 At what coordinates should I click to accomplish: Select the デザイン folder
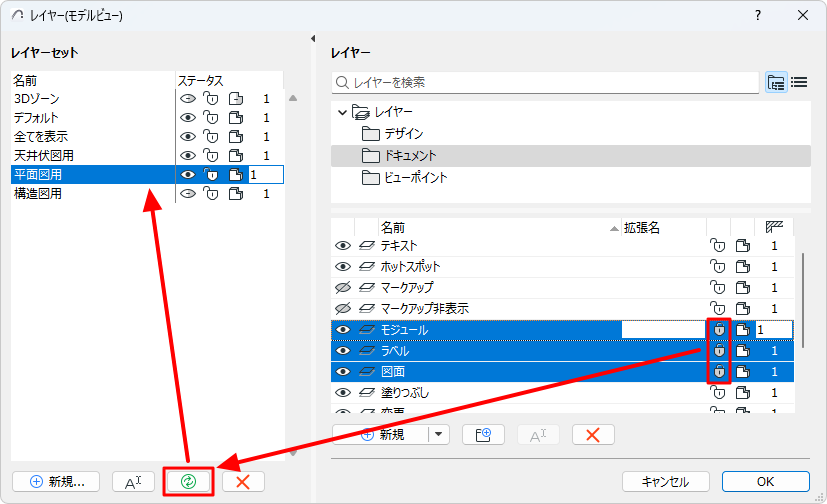[x=403, y=133]
